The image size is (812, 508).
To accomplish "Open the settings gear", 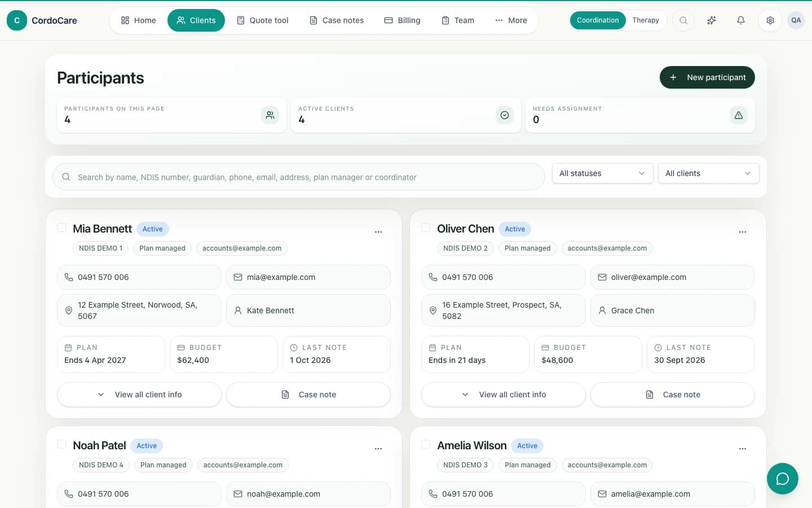I will point(770,20).
